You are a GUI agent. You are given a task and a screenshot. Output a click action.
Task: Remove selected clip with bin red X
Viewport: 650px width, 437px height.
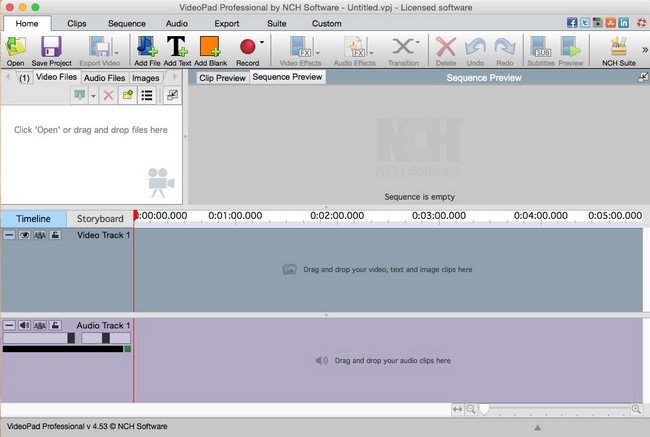click(109, 95)
